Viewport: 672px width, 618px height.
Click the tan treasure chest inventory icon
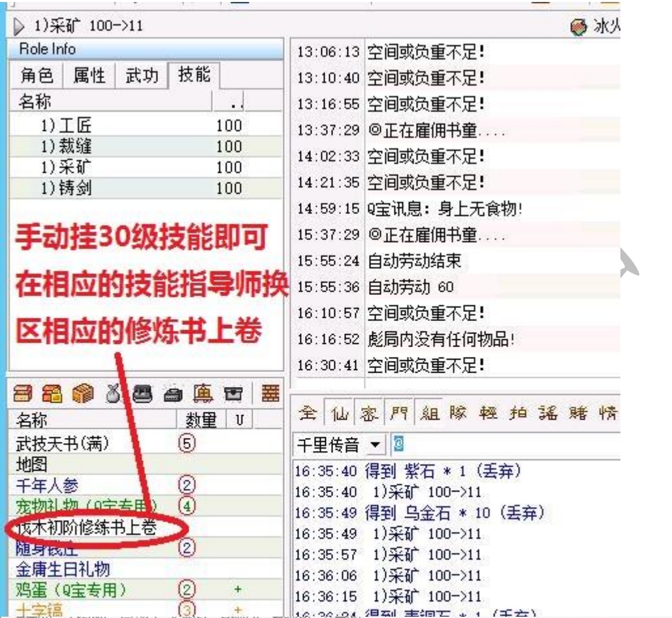coord(24,394)
